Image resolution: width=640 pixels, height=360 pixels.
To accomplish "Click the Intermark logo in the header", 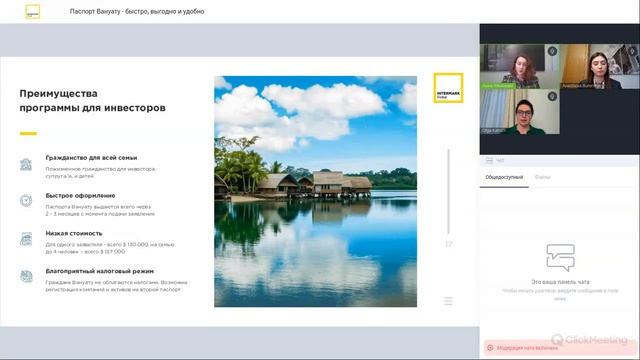I will pos(33,12).
